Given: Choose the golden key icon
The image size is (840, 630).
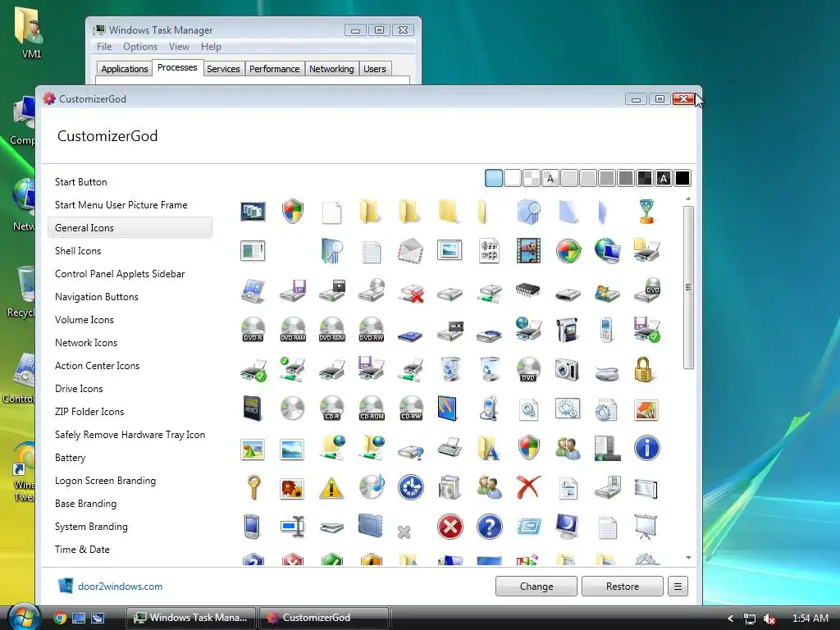Looking at the screenshot, I should pos(253,487).
